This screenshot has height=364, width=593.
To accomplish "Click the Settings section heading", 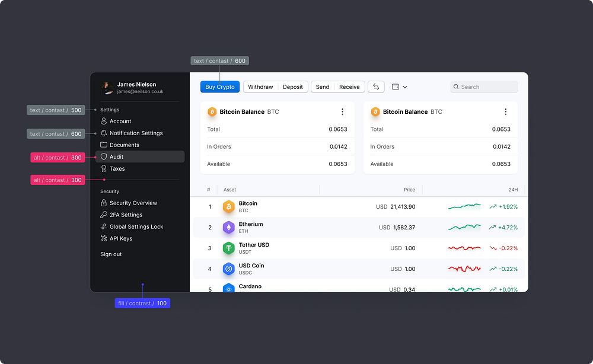I will [110, 110].
